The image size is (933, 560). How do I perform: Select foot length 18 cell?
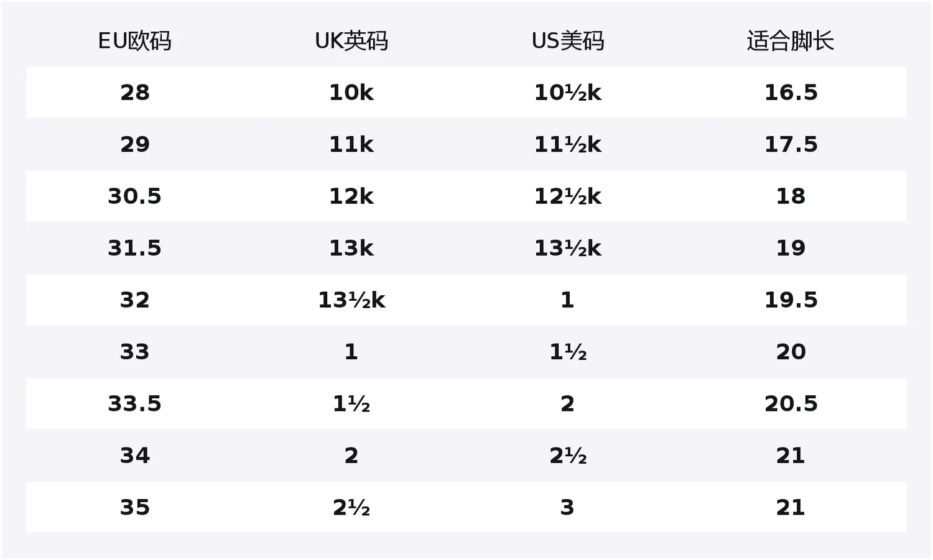click(791, 196)
